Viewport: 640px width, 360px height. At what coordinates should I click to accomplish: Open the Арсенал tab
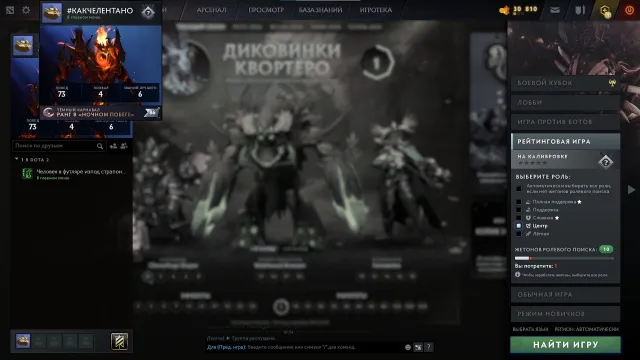point(211,10)
